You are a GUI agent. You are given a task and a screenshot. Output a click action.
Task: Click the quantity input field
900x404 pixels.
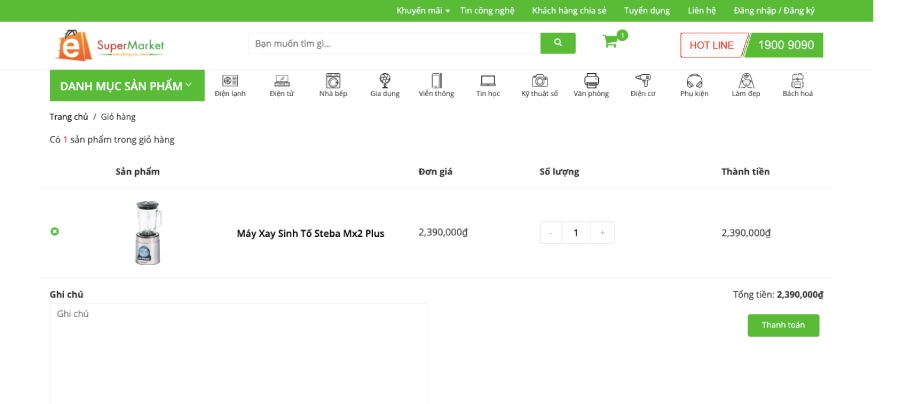tap(576, 233)
